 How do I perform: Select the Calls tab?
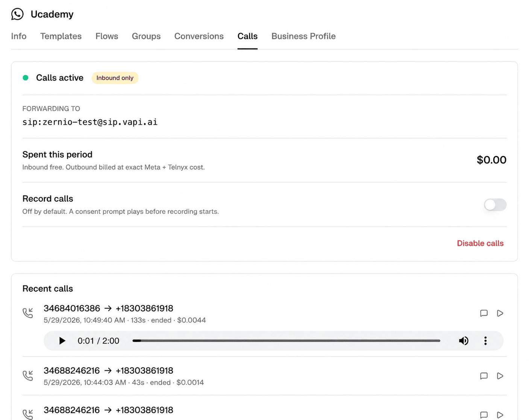tap(247, 36)
